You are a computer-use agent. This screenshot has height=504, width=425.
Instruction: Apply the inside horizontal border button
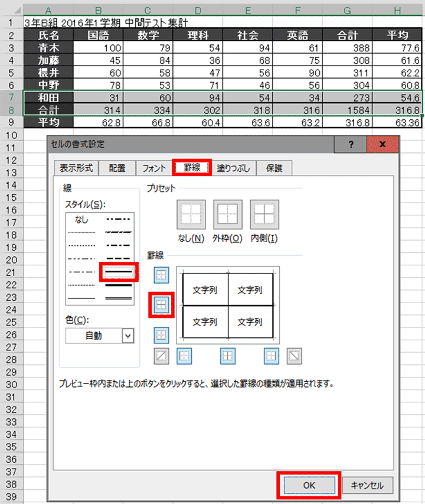[161, 305]
